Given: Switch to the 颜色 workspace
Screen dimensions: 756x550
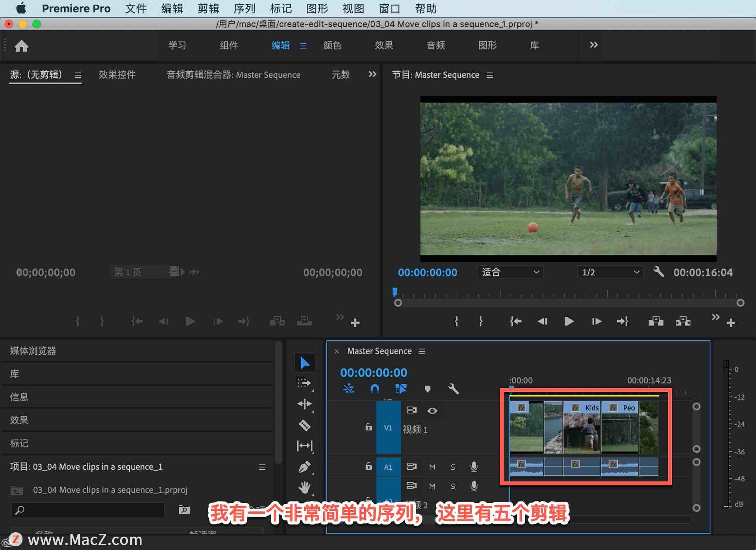Looking at the screenshot, I should pyautogui.click(x=332, y=45).
